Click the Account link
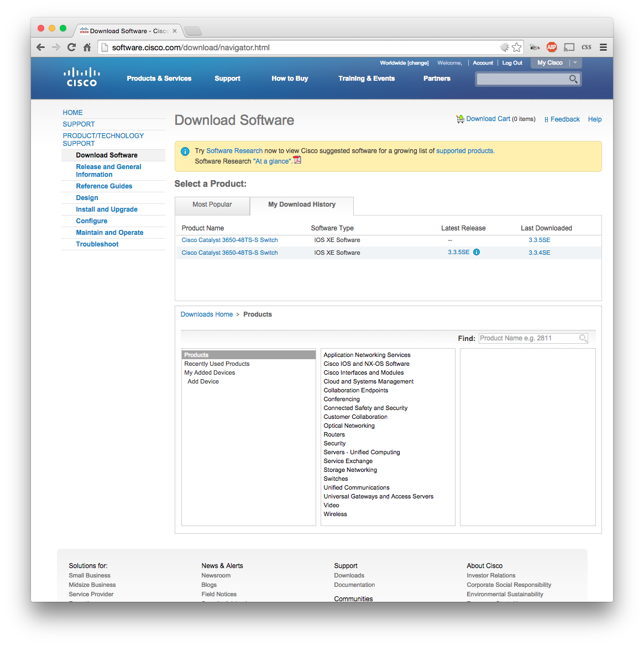The height and width of the screenshot is (646, 644). (483, 63)
